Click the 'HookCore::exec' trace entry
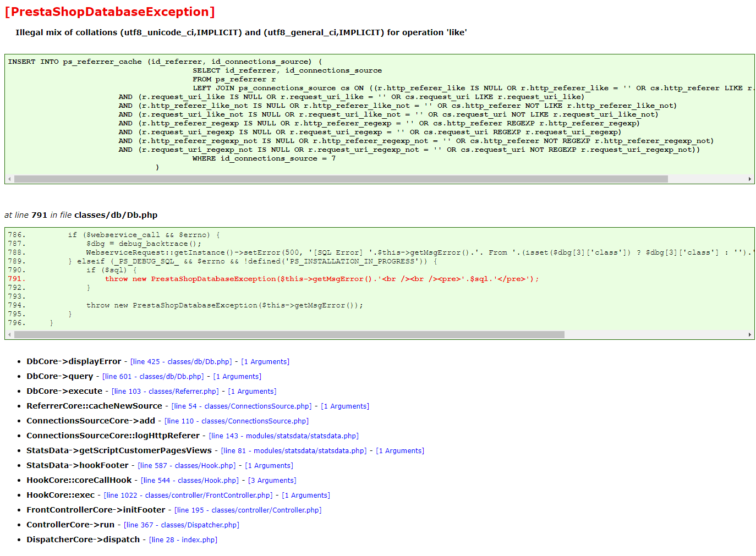The image size is (756, 556). pyautogui.click(x=61, y=495)
